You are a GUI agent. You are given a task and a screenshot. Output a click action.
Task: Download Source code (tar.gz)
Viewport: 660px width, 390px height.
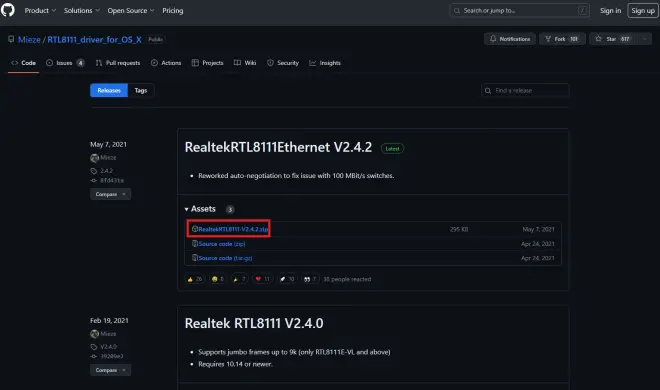pos(225,258)
